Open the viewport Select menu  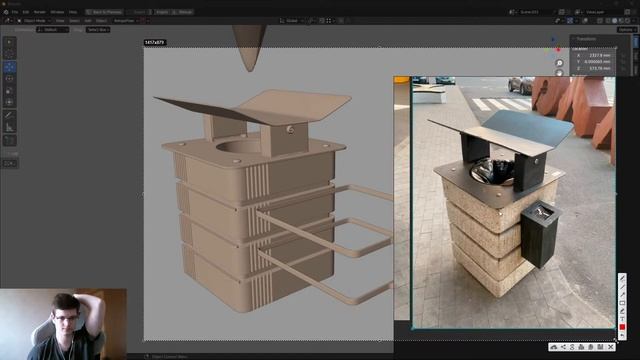click(x=74, y=20)
